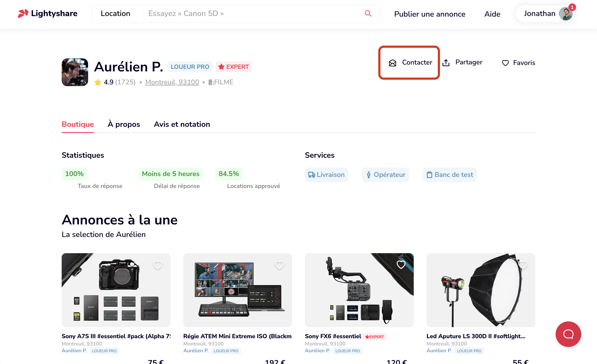Click the 'Annonces à la une' heading

(120, 220)
